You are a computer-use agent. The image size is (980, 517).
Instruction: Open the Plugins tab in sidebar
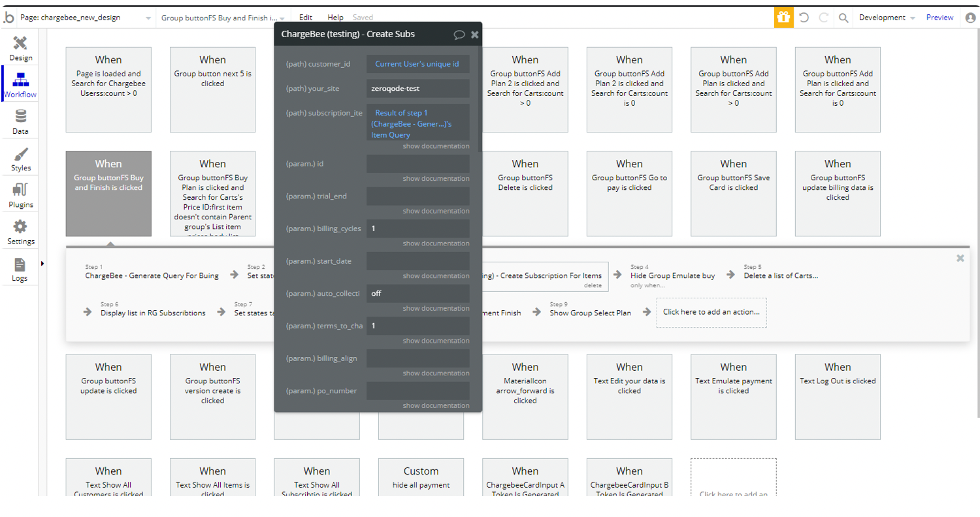[x=20, y=195]
